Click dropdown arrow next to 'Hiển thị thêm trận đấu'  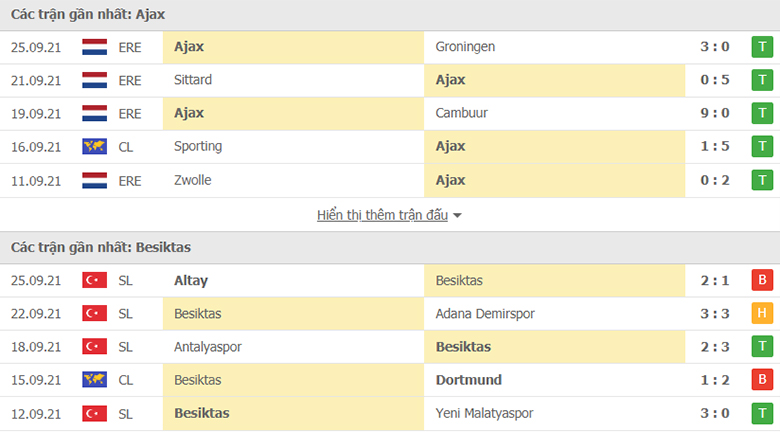point(457,216)
